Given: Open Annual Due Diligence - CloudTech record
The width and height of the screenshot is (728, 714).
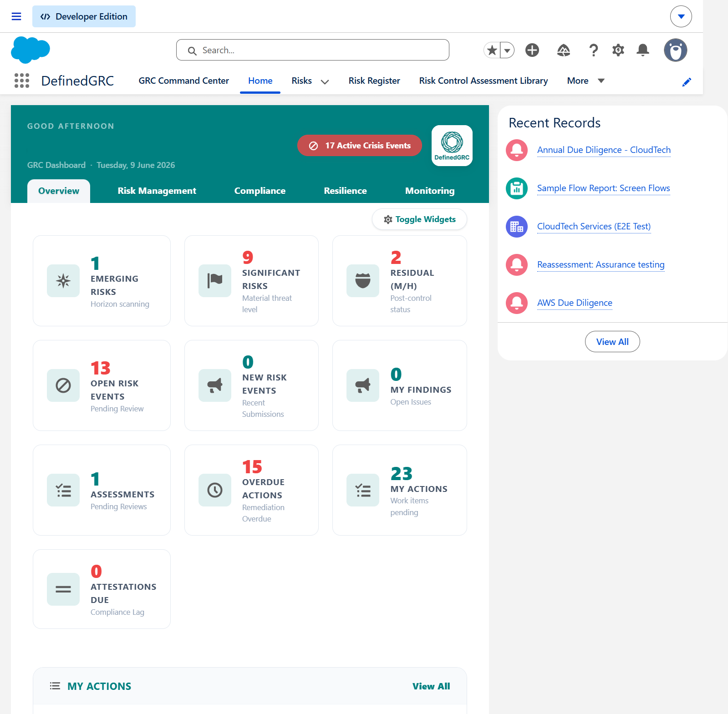Looking at the screenshot, I should 604,150.
